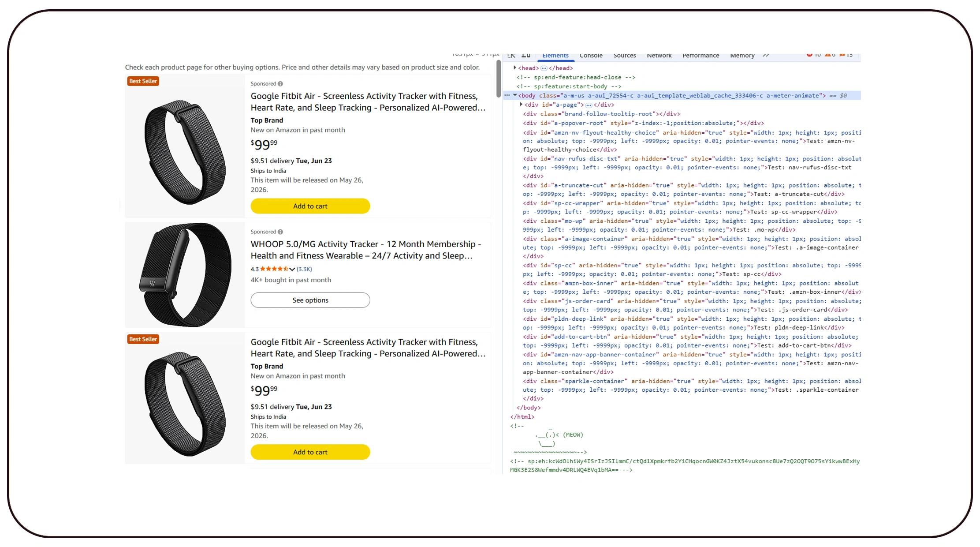Activate the inspect element picker icon
The height and width of the screenshot is (547, 980).
tap(511, 56)
